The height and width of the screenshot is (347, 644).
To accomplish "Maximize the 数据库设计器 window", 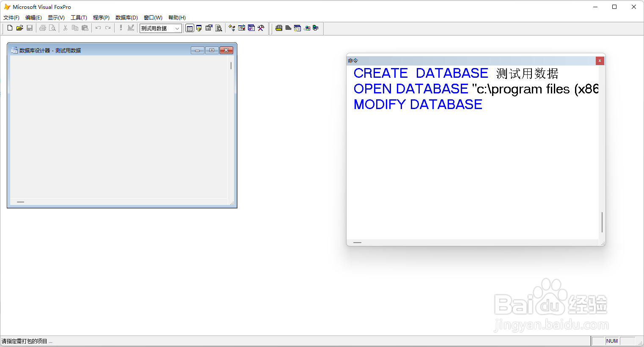I will pyautogui.click(x=212, y=50).
